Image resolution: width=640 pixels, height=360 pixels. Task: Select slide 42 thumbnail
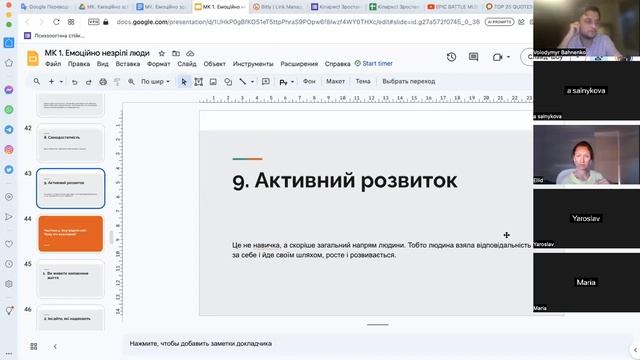[x=71, y=143]
